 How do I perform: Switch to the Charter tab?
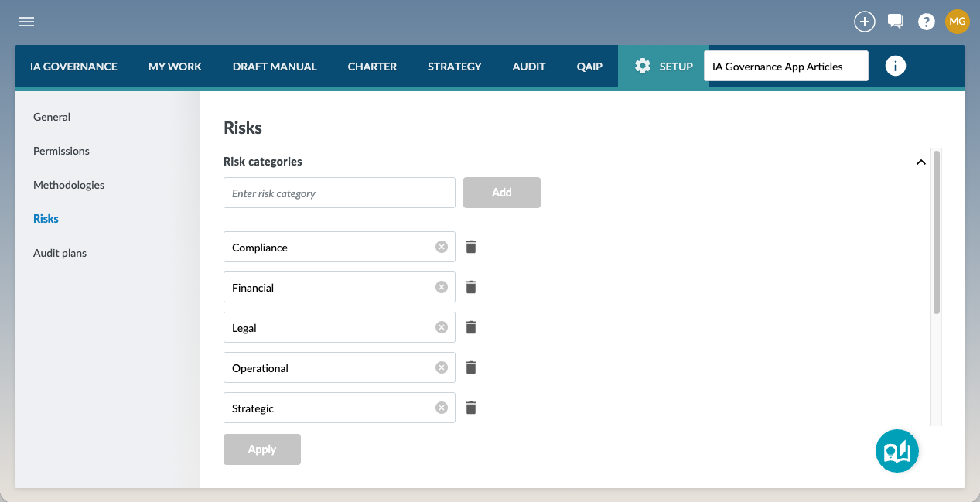(372, 67)
